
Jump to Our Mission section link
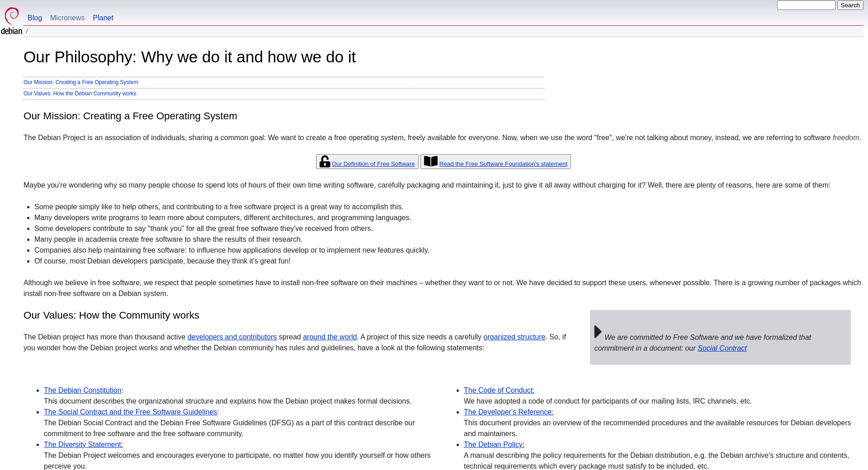point(80,82)
